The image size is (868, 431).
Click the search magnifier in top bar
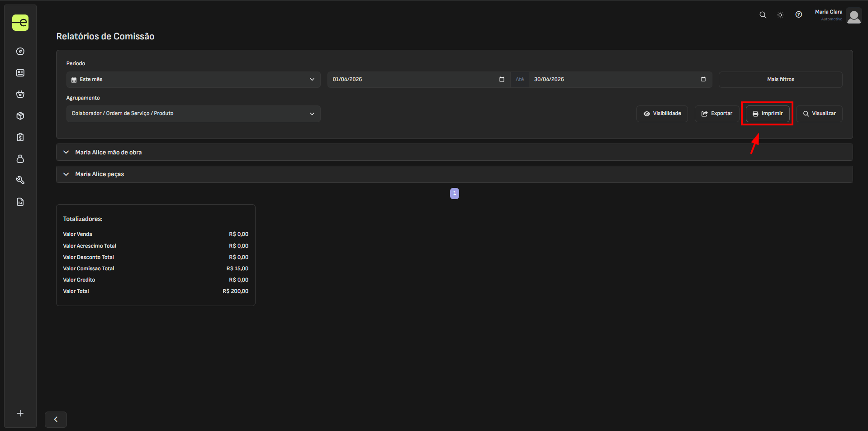(763, 15)
